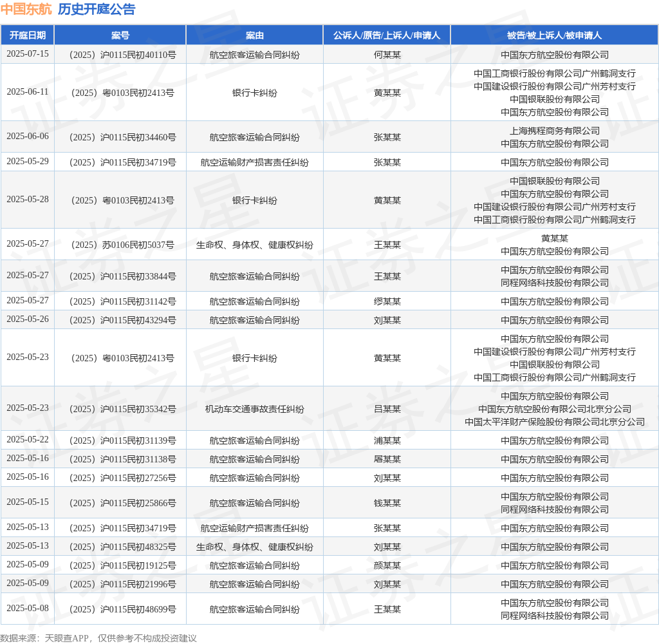659x644 pixels.
Task: Click case number 沪0115民初48699号
Action: point(123,609)
